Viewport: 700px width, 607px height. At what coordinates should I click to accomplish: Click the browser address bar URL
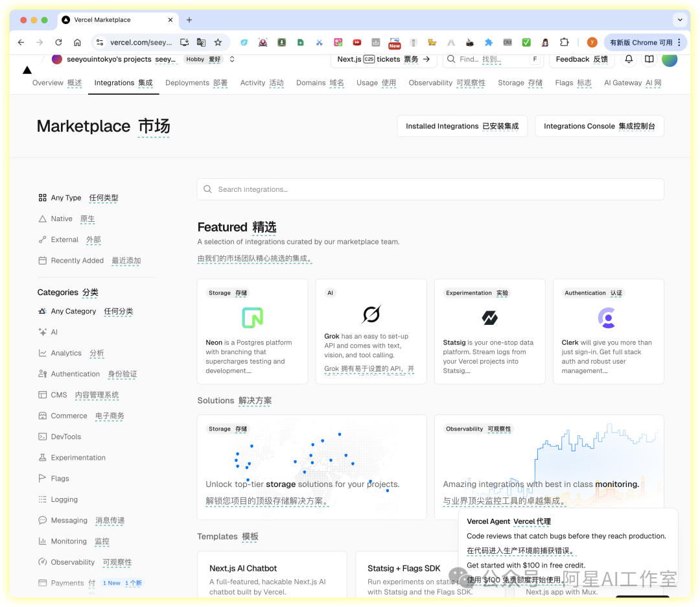(x=141, y=42)
